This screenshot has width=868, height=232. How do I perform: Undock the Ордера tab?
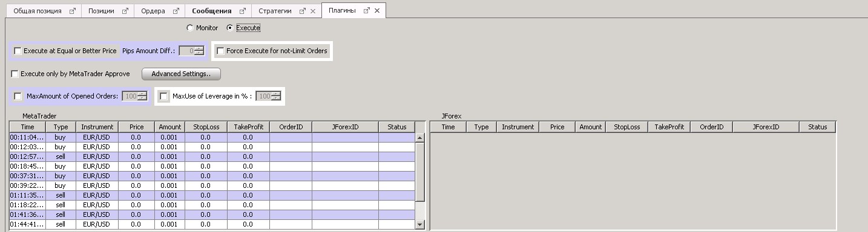tap(176, 11)
